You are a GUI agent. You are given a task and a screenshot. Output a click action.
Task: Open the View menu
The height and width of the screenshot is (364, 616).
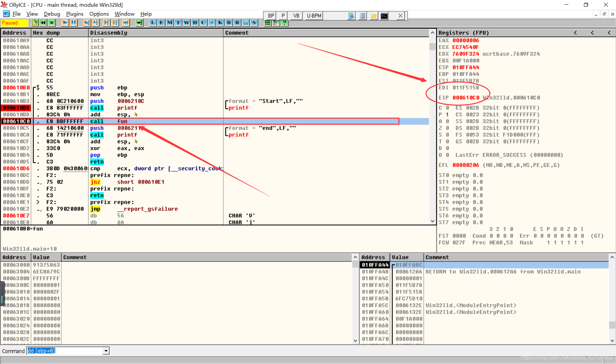pyautogui.click(x=32, y=14)
